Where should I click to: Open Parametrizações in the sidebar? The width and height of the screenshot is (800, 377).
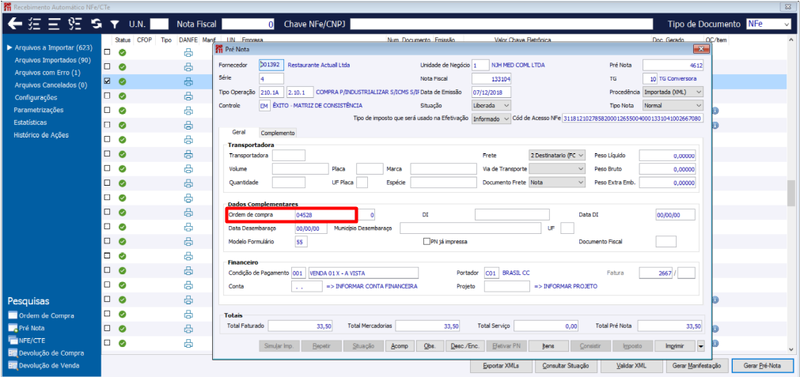click(39, 110)
